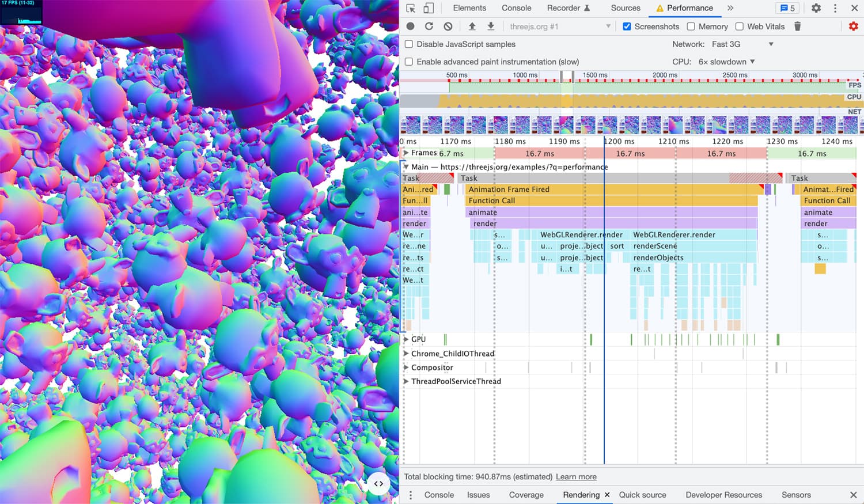864x504 pixels.
Task: Open capture settings red gear icon
Action: point(854,26)
